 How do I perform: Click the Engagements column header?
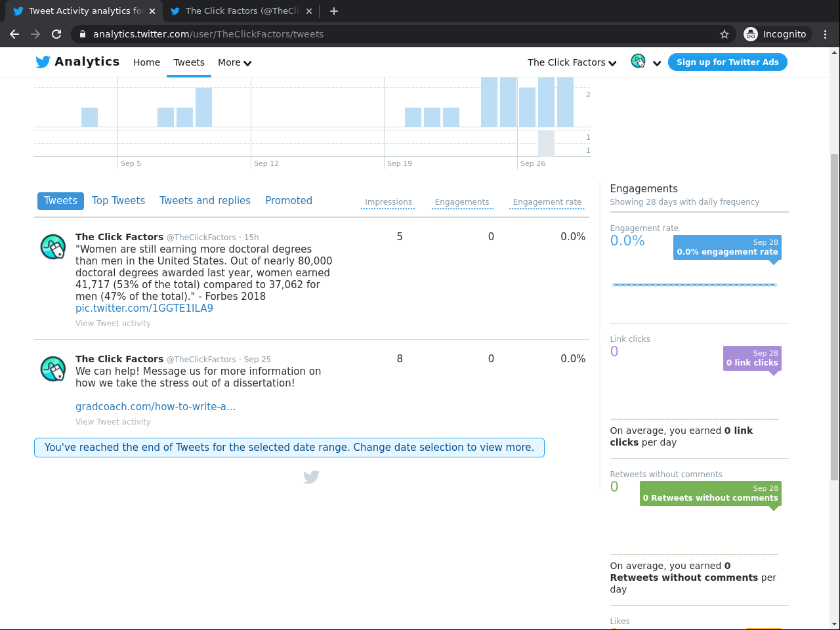click(x=462, y=202)
